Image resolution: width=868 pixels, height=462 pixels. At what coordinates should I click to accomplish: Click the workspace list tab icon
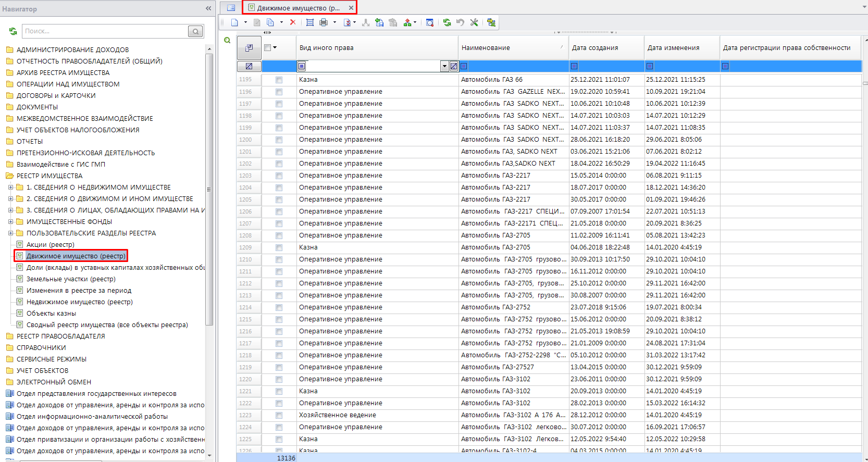tap(231, 8)
